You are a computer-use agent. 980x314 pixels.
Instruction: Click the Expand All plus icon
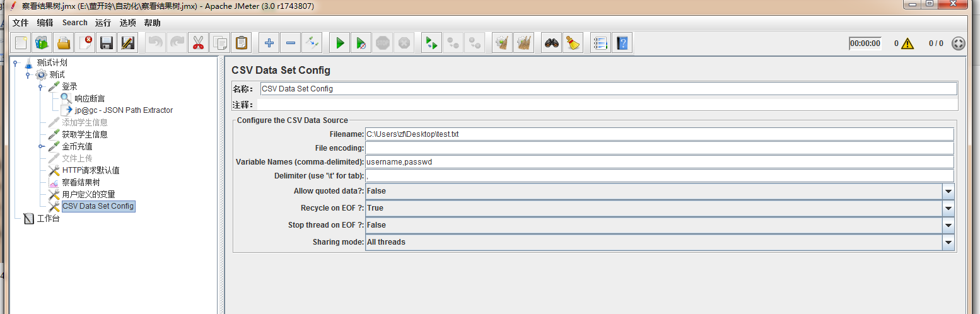tap(269, 43)
